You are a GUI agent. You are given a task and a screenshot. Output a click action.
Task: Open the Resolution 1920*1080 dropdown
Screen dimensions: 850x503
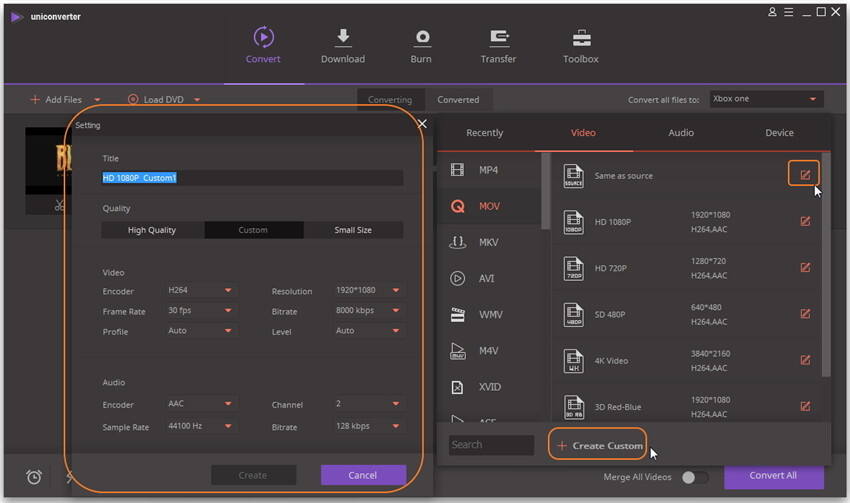point(368,291)
